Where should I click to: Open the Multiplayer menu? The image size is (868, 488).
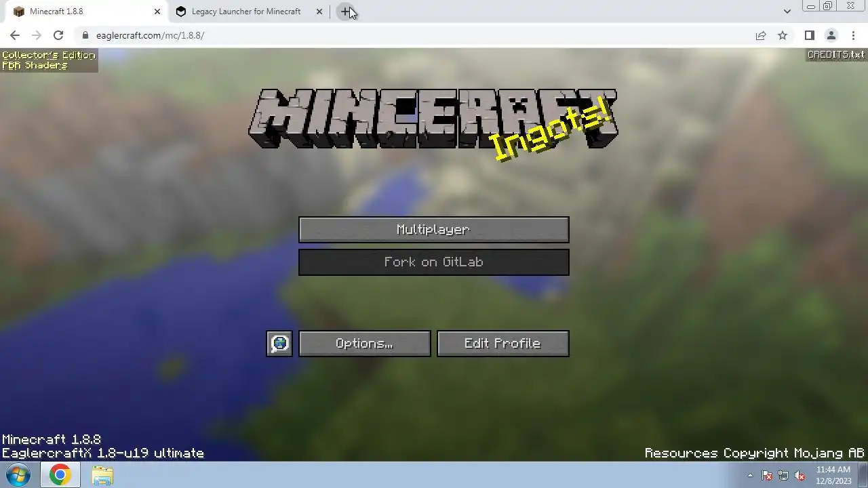pyautogui.click(x=434, y=230)
